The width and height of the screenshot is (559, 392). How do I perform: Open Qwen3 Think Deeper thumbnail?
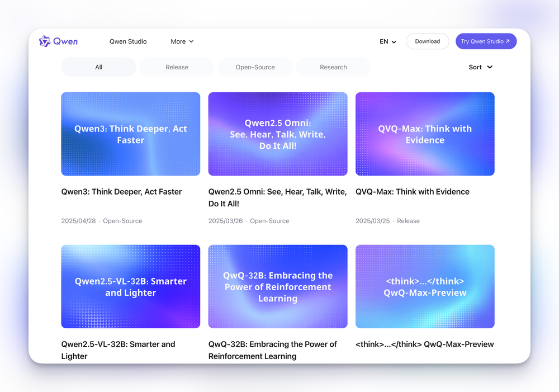click(x=130, y=134)
